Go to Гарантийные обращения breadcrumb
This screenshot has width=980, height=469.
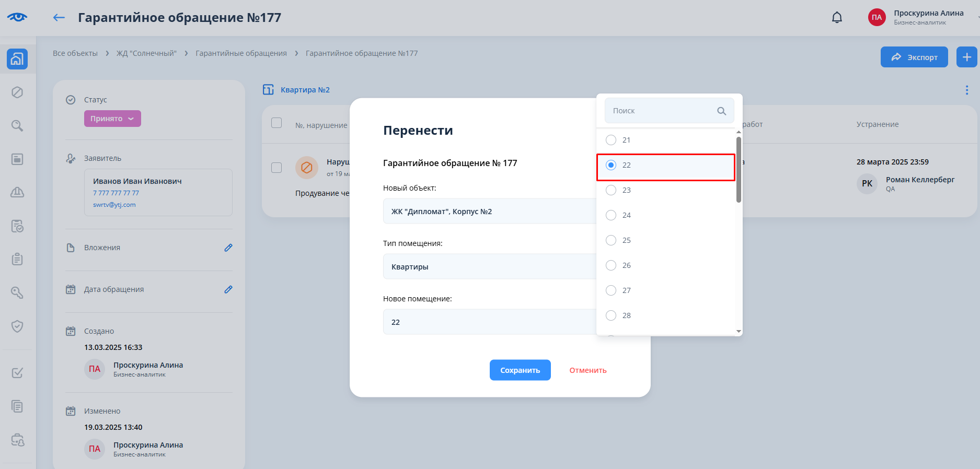pyautogui.click(x=241, y=53)
